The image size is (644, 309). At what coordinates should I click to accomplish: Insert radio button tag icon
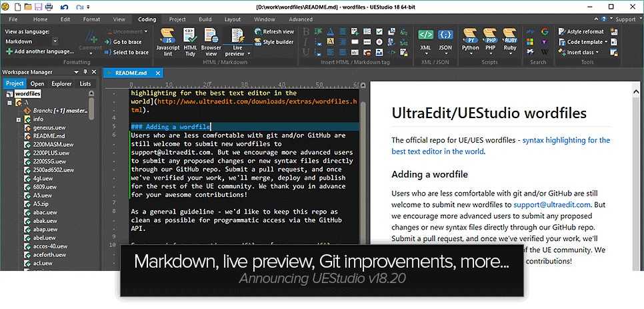[379, 41]
